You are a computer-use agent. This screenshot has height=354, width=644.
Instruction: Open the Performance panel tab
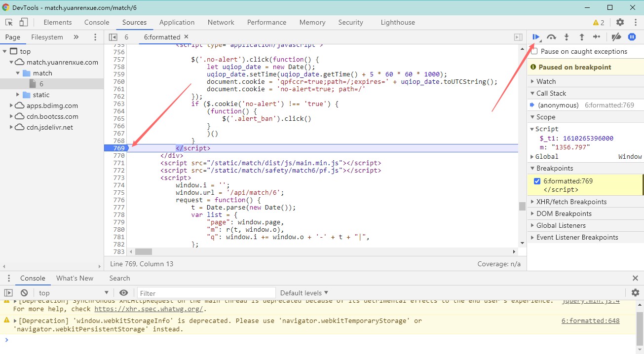click(x=266, y=22)
